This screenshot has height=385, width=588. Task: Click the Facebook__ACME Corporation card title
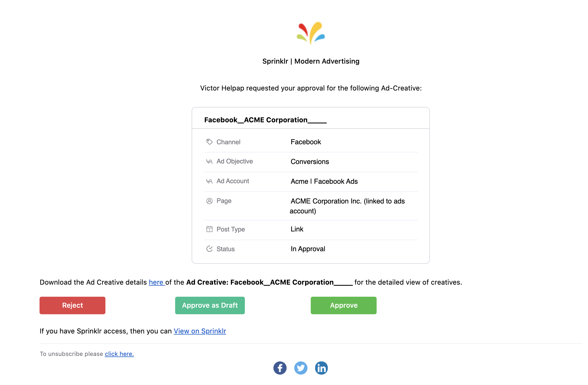[265, 120]
